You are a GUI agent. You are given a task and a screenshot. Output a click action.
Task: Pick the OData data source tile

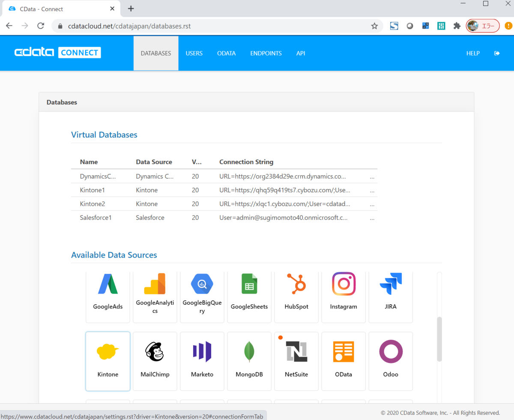pyautogui.click(x=344, y=361)
